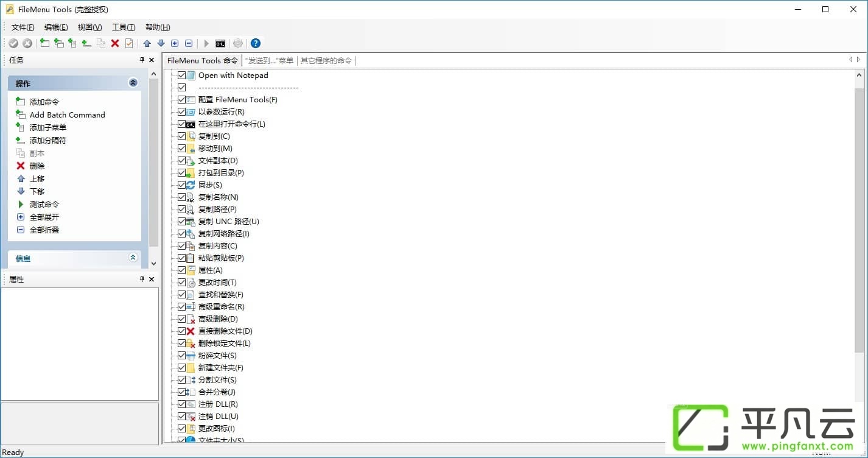Viewport: 868px width, 458px height.
Task: Pin the 任务 panel with pushpin icon
Action: pos(142,60)
